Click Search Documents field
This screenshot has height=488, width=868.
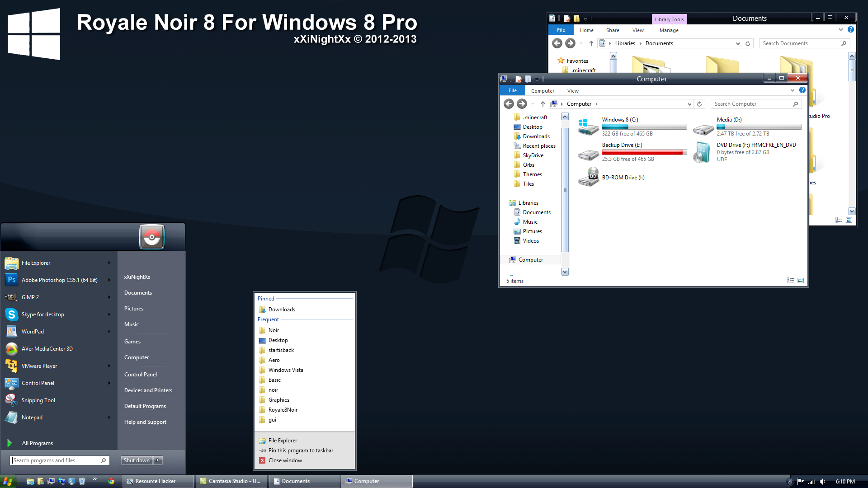pos(804,43)
